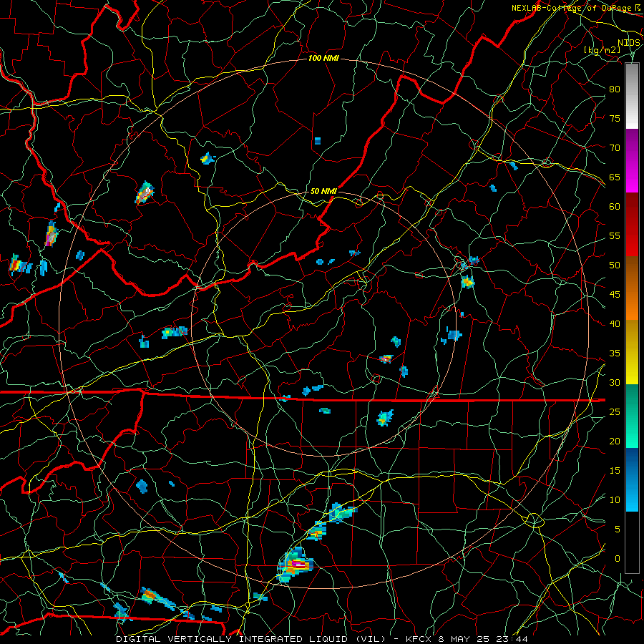Pick the orange-brown segment of the color bar
The width and height of the screenshot is (644, 644).
click(x=632, y=288)
